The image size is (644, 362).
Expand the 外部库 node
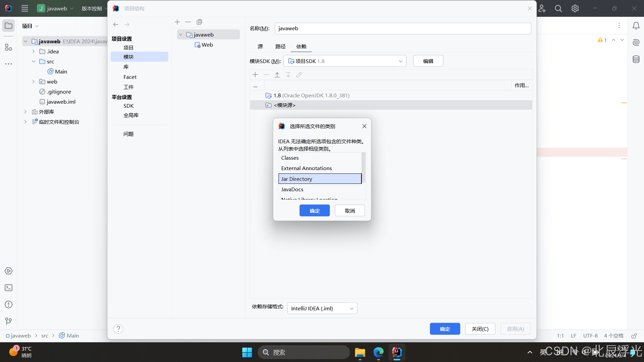(x=26, y=112)
